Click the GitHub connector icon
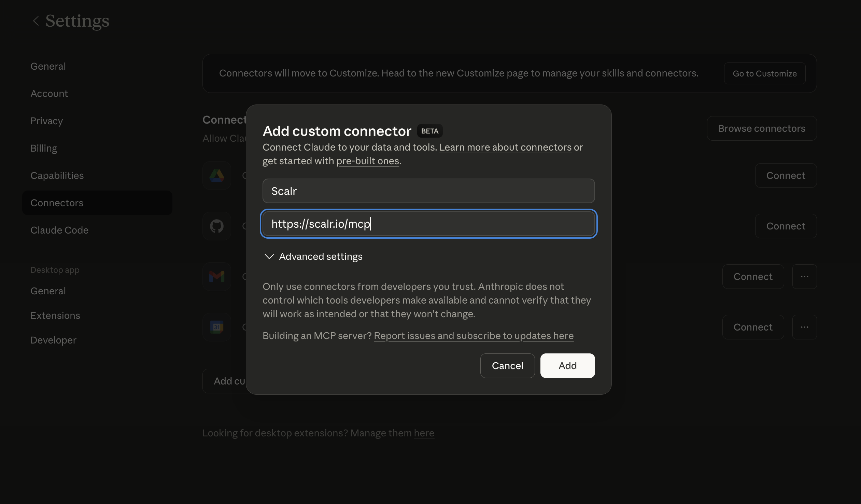 (217, 226)
